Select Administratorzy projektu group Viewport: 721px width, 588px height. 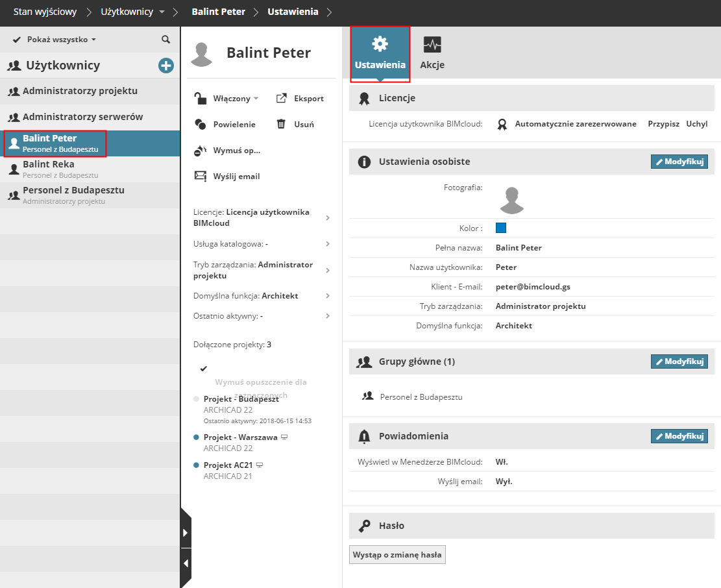tap(90, 91)
